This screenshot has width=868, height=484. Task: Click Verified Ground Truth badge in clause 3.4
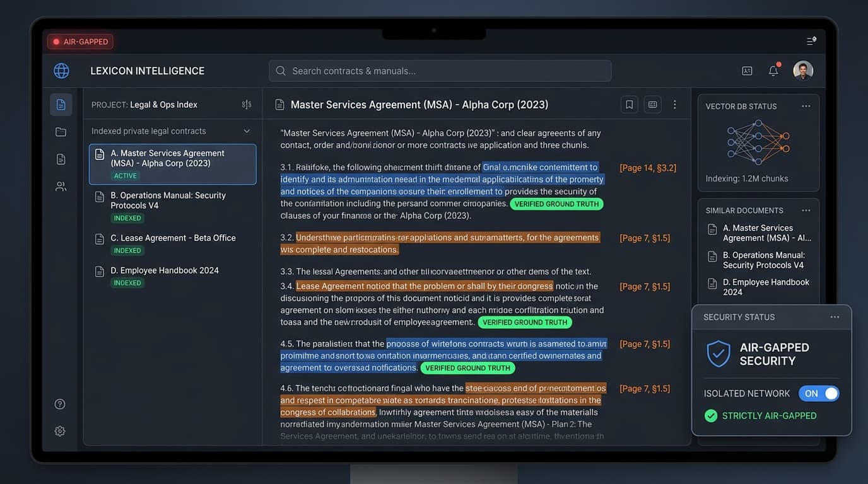525,322
